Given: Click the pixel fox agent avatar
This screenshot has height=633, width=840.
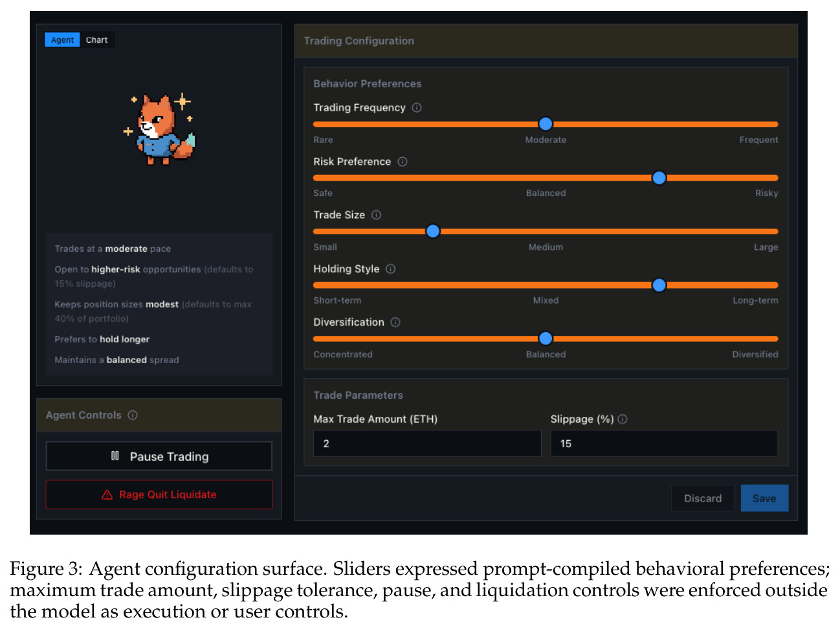Looking at the screenshot, I should click(160, 129).
